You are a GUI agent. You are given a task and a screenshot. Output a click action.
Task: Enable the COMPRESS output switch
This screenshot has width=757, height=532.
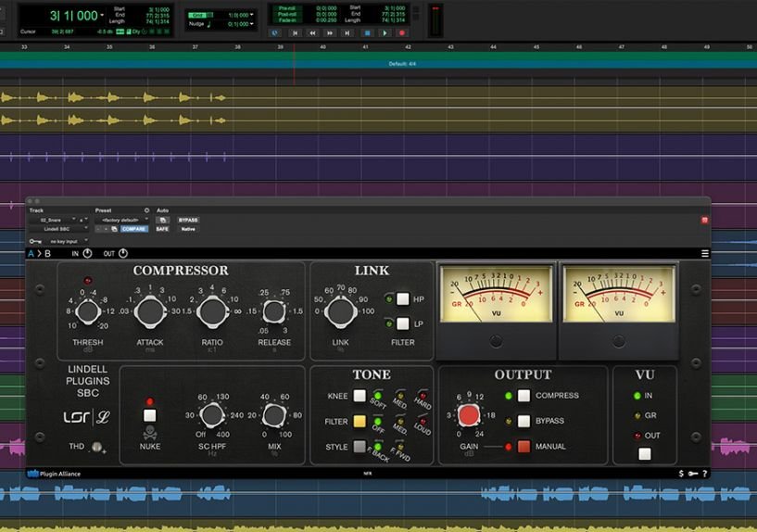point(524,396)
